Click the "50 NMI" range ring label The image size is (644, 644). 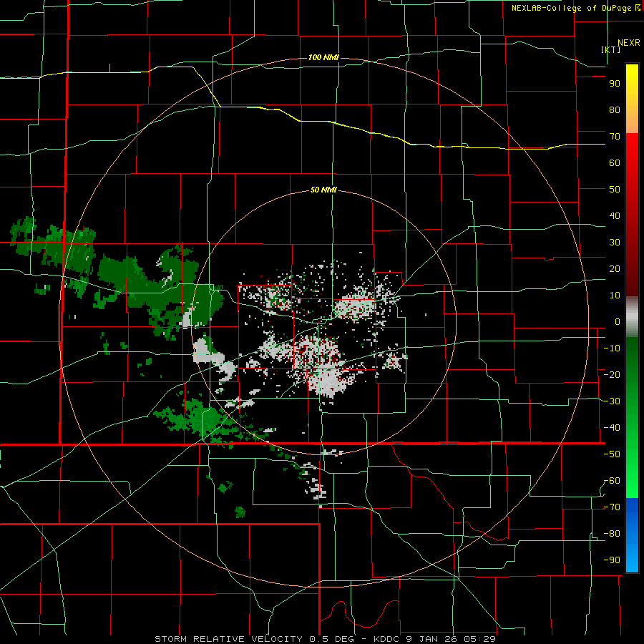pyautogui.click(x=323, y=190)
